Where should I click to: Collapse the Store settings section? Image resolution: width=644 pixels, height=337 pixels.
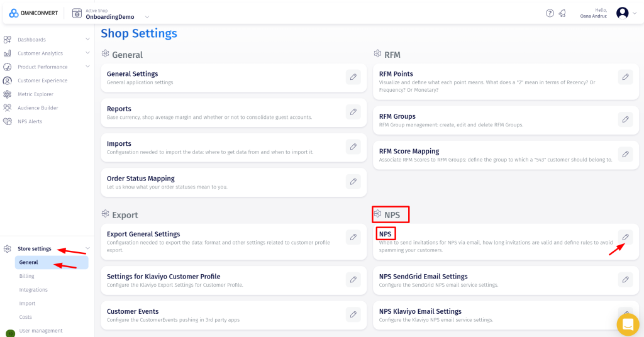coord(87,249)
